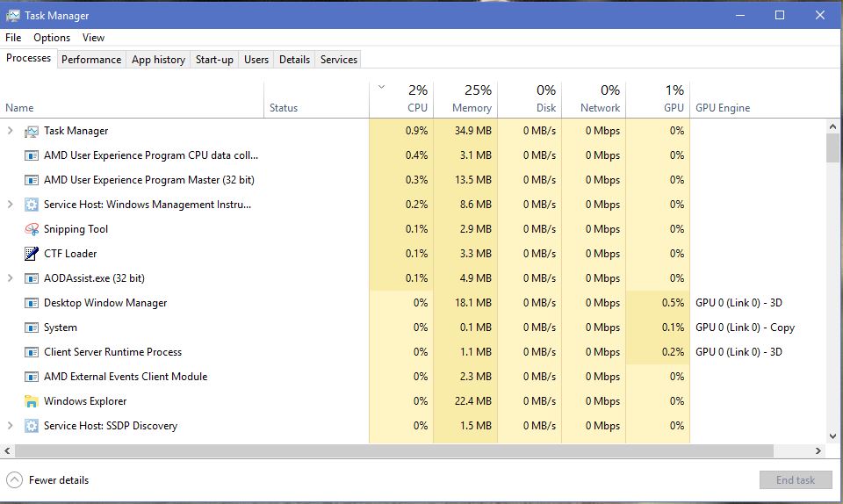The height and width of the screenshot is (504, 843).
Task: Click the vertical scrollbar up arrow
Action: (832, 126)
